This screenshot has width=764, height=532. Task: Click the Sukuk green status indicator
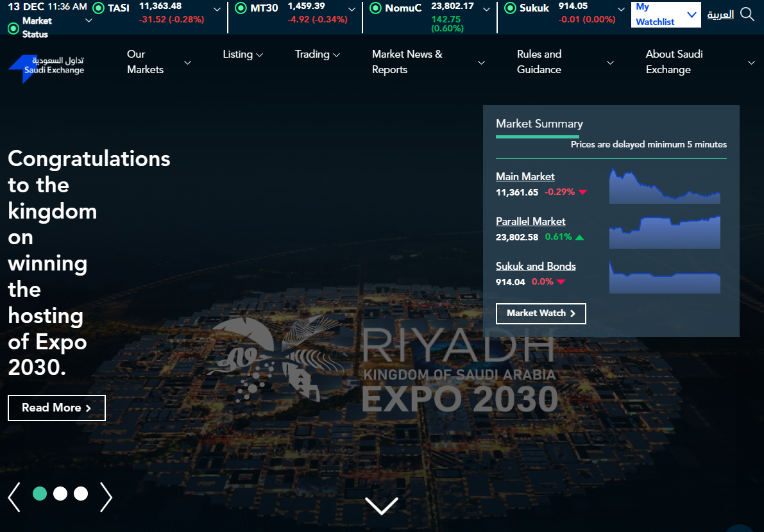(x=510, y=8)
